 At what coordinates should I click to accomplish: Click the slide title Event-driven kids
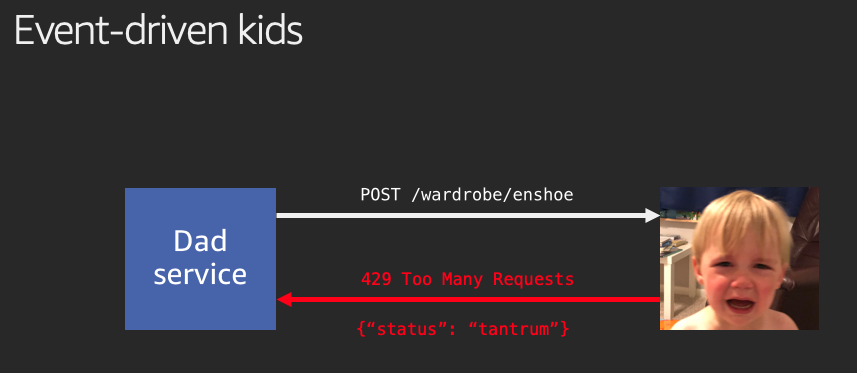pyautogui.click(x=158, y=31)
